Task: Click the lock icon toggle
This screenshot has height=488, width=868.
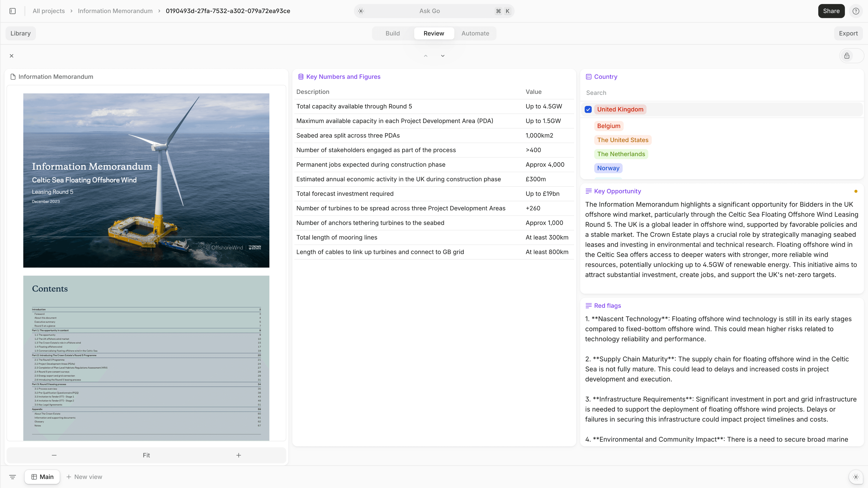Action: 847,56
